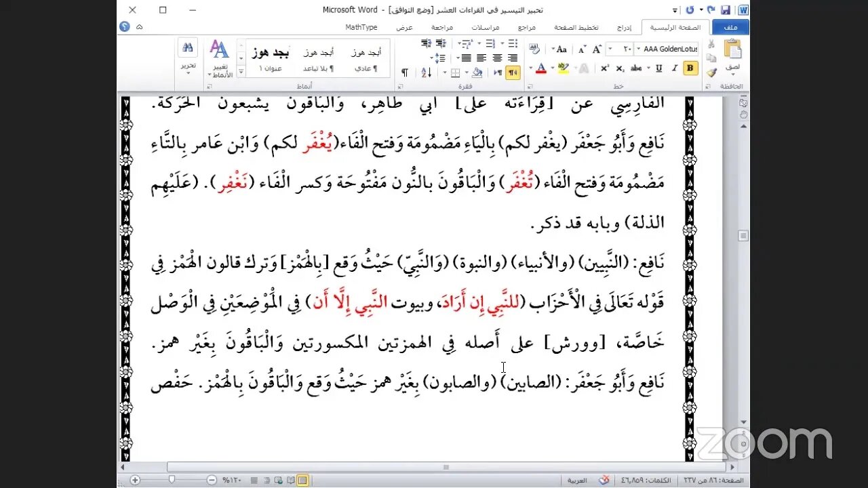Click the Cut scissors icon

[711, 44]
